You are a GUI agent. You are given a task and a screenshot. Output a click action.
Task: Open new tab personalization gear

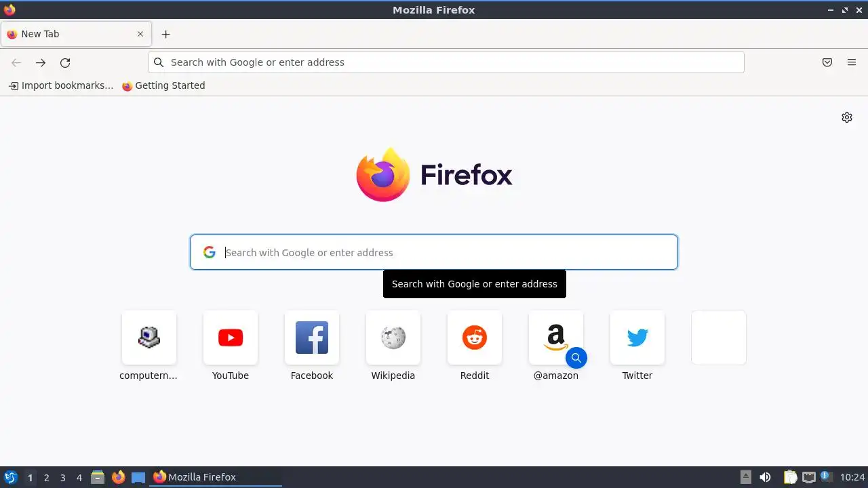click(x=847, y=117)
